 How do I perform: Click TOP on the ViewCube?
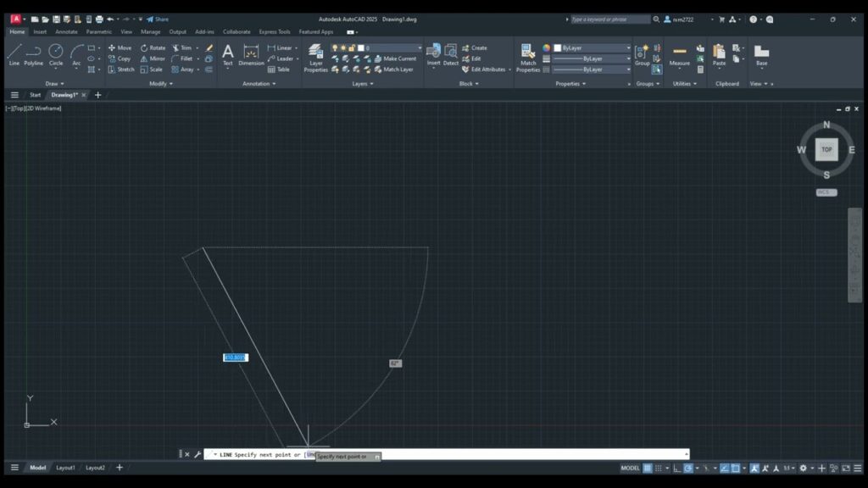[x=826, y=150]
